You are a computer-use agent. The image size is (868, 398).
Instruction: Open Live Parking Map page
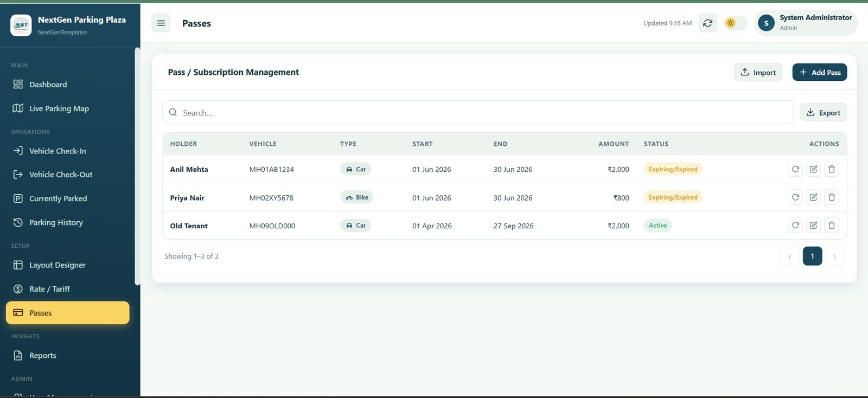tap(68, 108)
